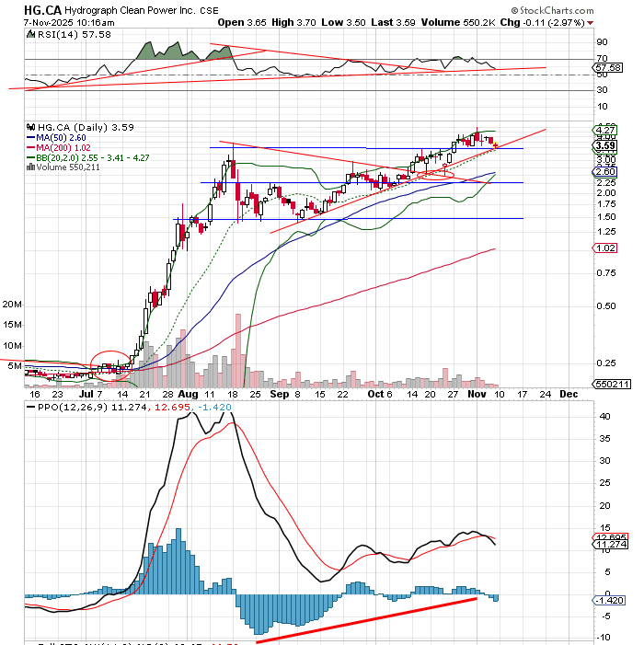Click the Oct 6 label on date axis
This screenshot has height=645, width=644.
point(380,394)
